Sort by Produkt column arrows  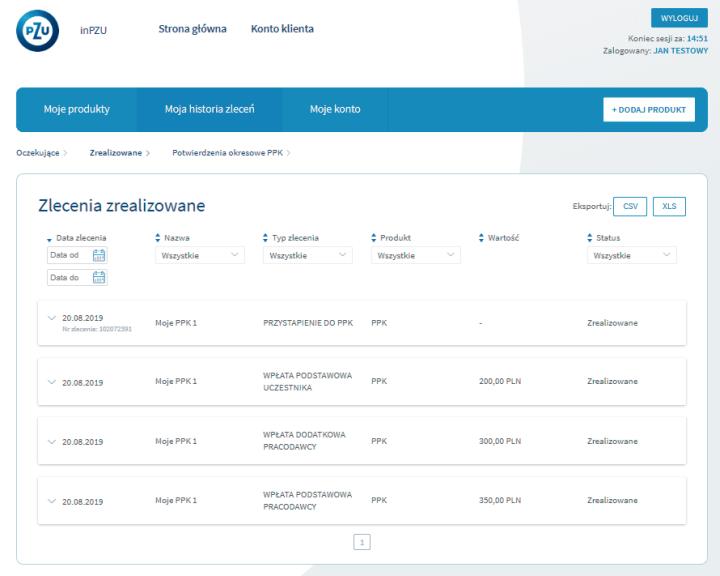pos(373,237)
